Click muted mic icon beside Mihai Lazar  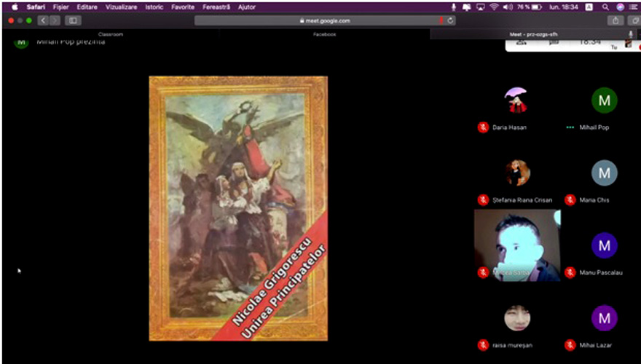pos(570,345)
